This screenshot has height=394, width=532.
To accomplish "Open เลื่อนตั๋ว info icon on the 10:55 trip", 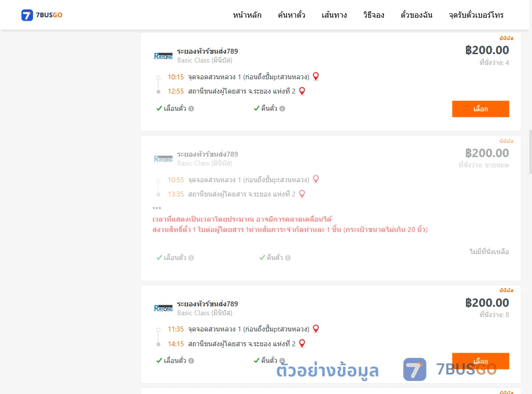I will point(191,258).
